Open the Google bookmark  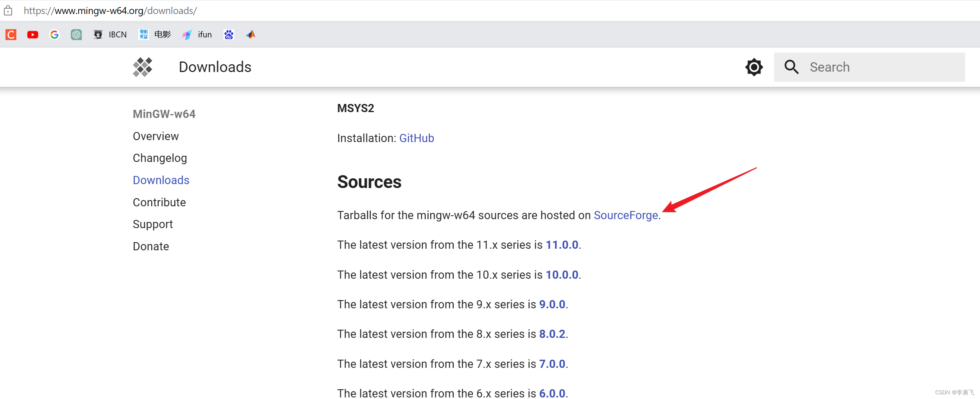click(55, 35)
